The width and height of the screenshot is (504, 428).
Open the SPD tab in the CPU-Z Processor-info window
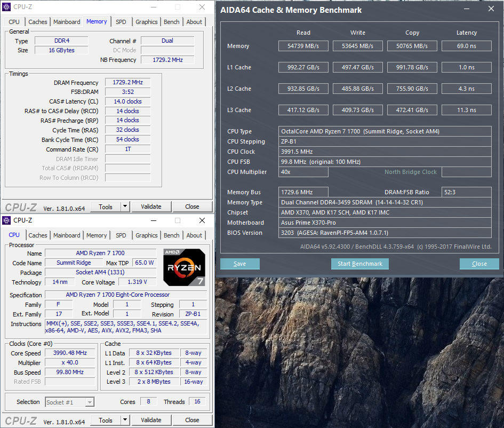(x=121, y=235)
